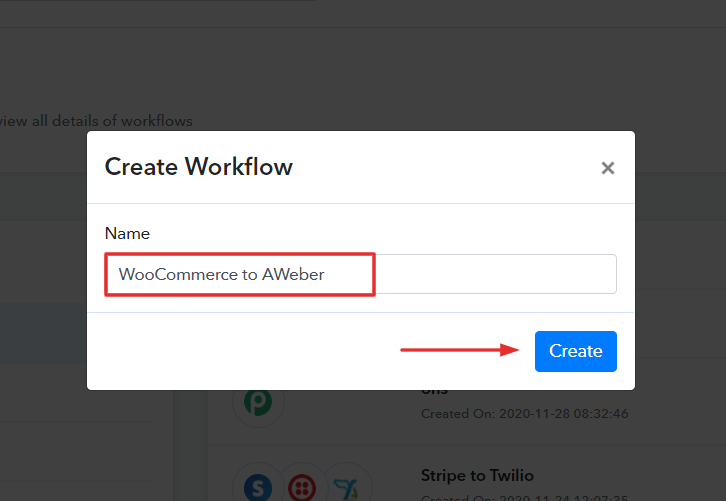
Task: Click the dialog footer left of Create
Action: 250,351
